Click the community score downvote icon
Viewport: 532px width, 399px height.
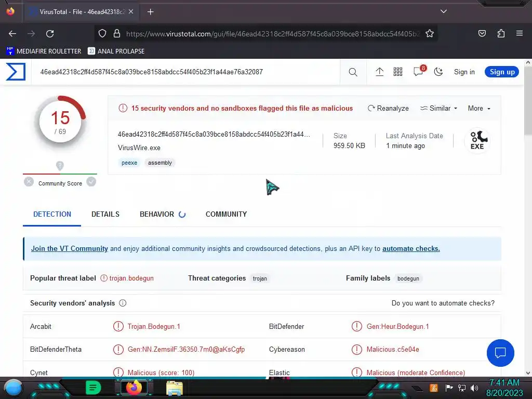tap(29, 182)
